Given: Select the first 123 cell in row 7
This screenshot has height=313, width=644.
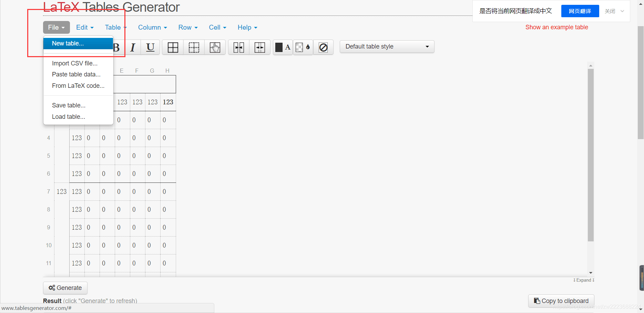Looking at the screenshot, I should point(62,191).
